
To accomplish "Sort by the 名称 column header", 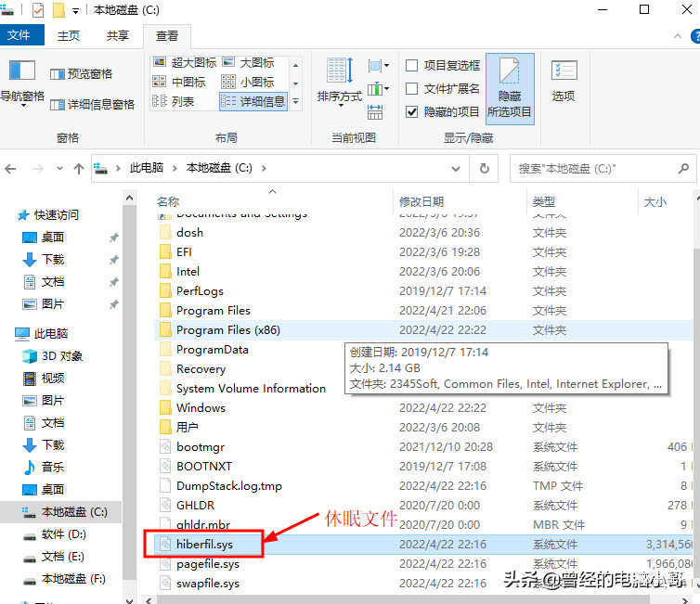I will pyautogui.click(x=168, y=201).
